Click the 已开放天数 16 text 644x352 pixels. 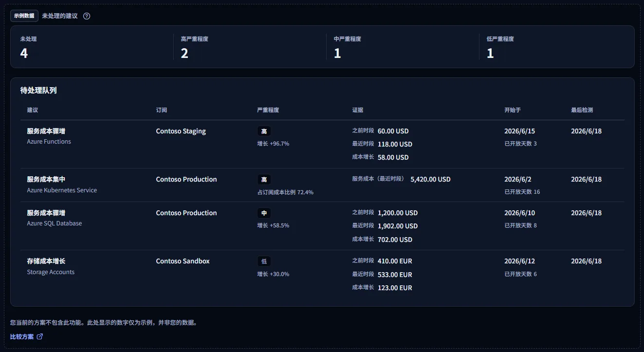click(522, 192)
